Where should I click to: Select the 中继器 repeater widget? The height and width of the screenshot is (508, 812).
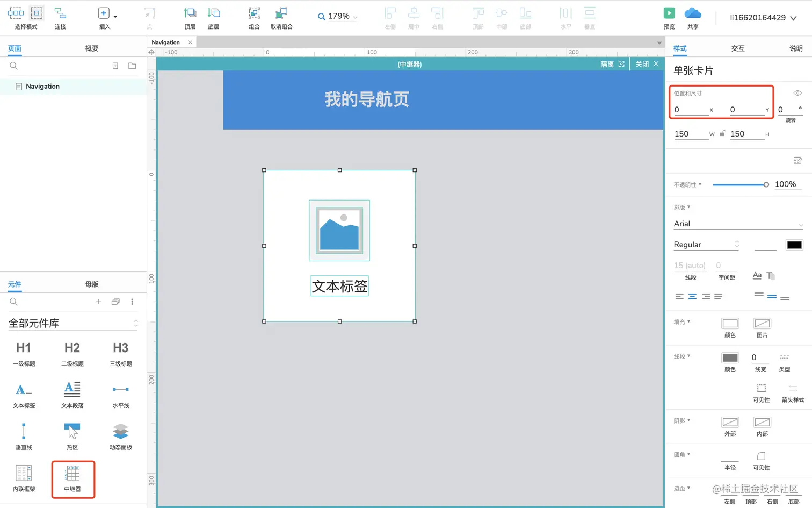(73, 478)
